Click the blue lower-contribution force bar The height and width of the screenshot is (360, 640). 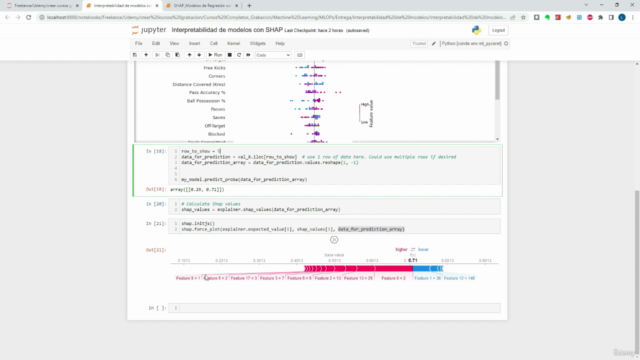click(x=428, y=268)
